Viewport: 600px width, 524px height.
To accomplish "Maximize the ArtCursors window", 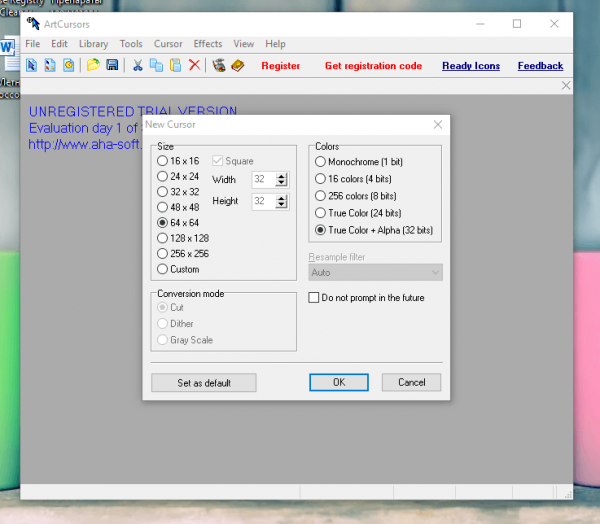I will (x=517, y=24).
